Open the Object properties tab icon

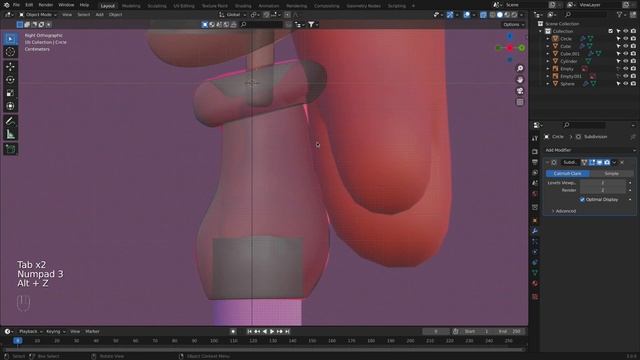(535, 220)
